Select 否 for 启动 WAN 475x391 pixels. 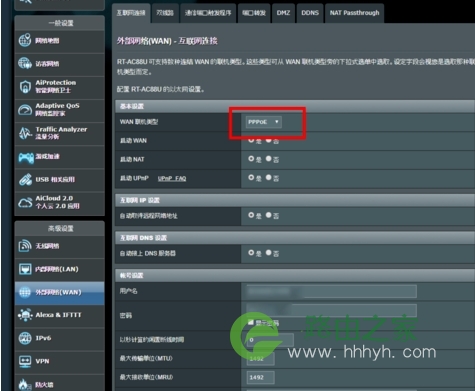tap(268, 140)
